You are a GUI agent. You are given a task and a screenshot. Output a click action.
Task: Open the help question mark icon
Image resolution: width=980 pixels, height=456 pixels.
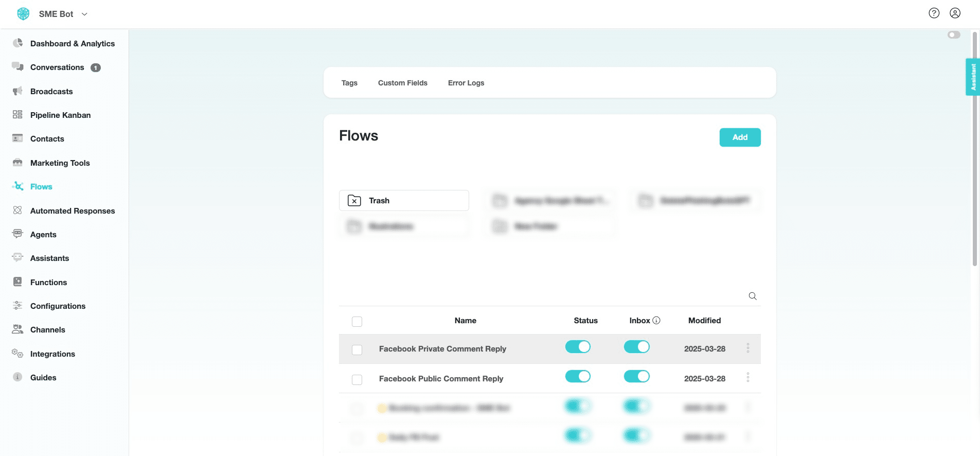pos(934,13)
